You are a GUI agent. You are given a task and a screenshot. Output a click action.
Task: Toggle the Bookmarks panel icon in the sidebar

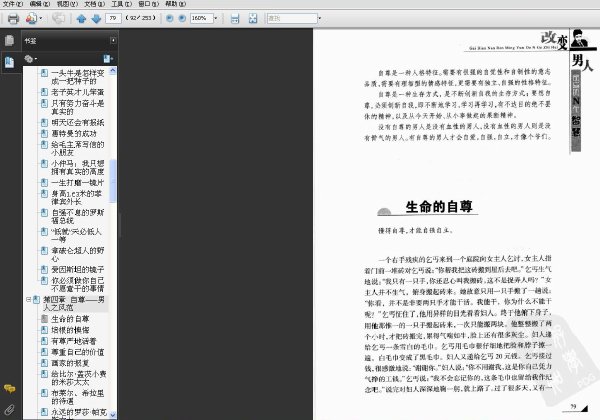pos(10,62)
